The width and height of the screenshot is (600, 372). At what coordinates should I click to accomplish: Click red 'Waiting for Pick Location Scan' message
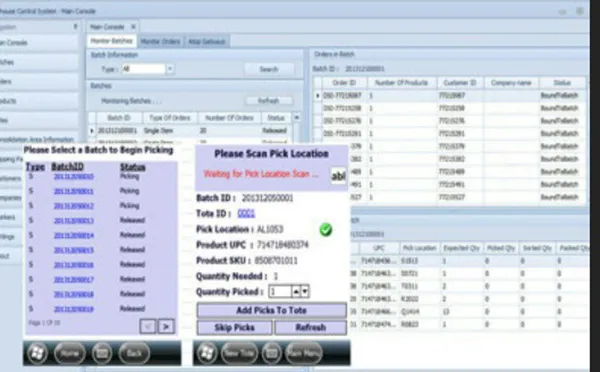click(261, 174)
